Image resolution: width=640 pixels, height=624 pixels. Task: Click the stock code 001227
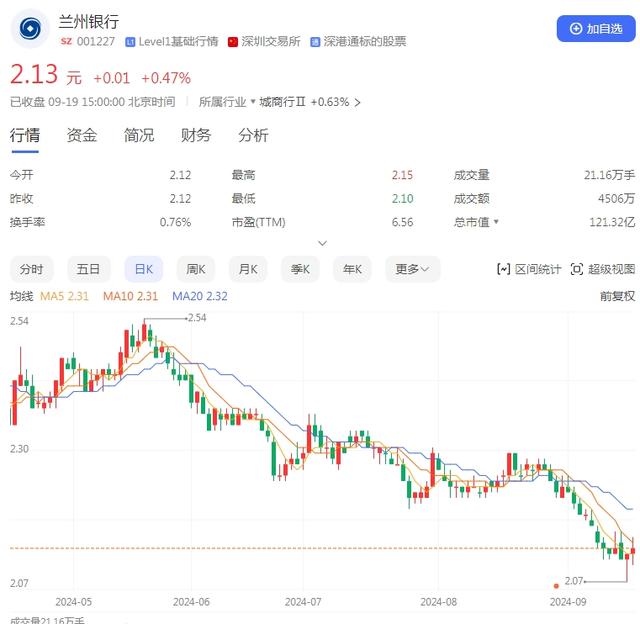(x=96, y=41)
